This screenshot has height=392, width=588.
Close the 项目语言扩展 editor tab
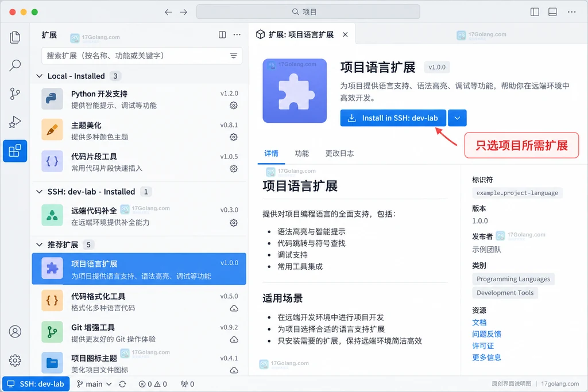point(345,35)
